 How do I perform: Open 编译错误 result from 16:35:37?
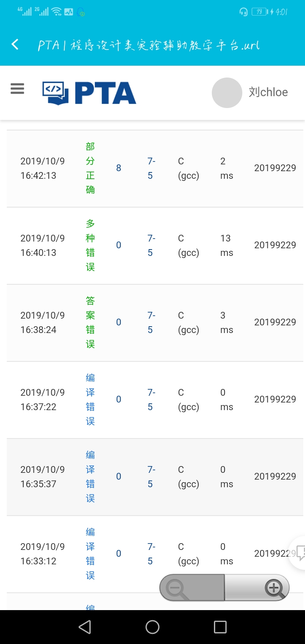[90, 477]
